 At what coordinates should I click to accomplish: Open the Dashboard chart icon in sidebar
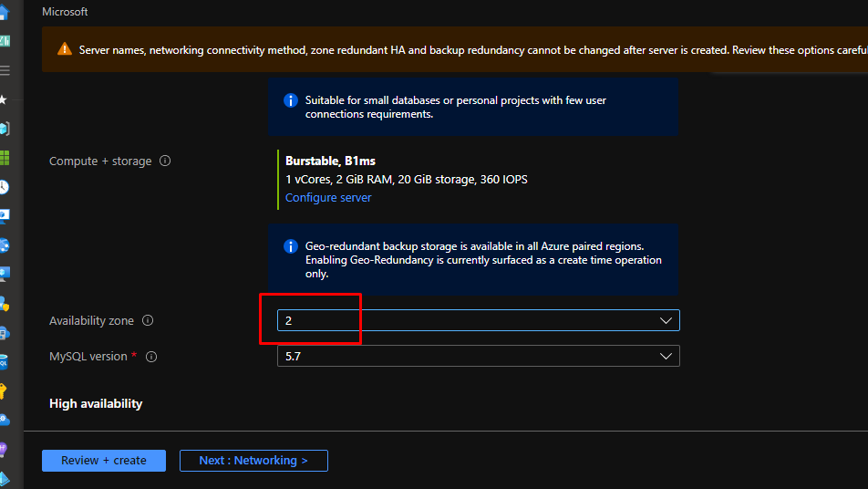point(5,41)
